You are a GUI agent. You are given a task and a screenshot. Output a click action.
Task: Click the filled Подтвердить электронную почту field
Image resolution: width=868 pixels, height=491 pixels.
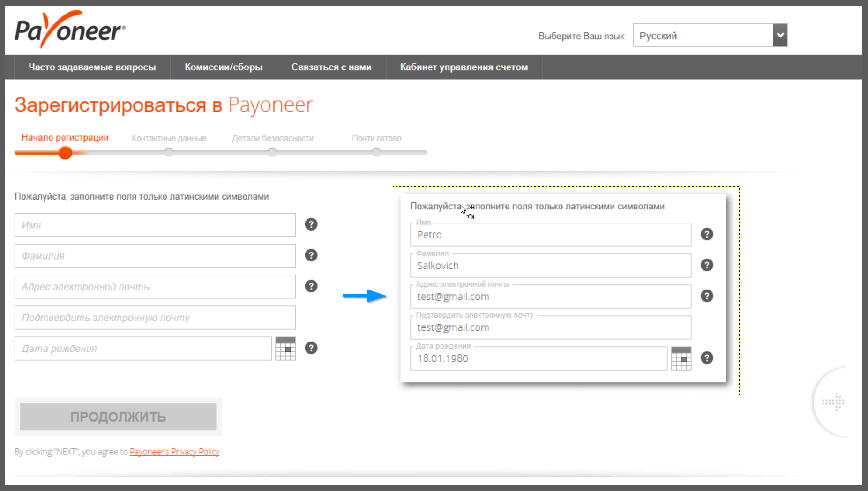[551, 327]
